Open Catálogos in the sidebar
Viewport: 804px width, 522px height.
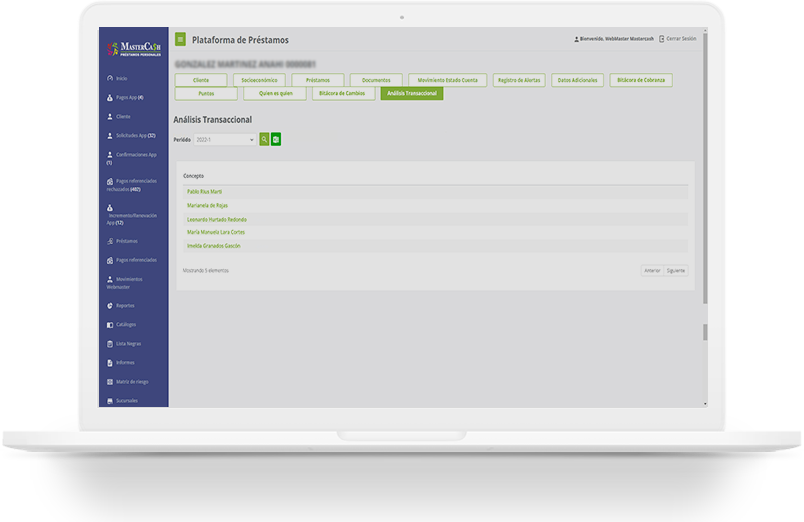pos(125,324)
